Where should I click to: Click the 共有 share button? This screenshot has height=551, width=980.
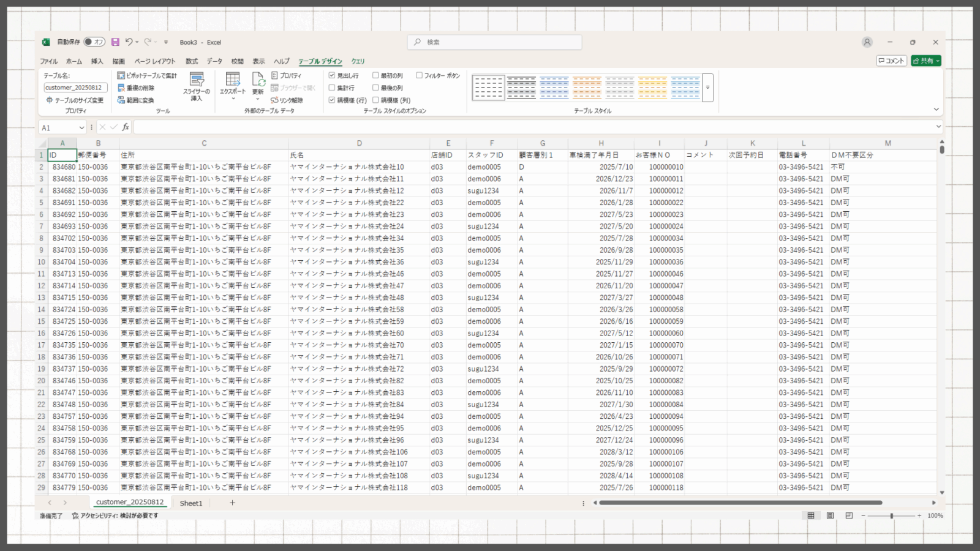click(x=925, y=61)
